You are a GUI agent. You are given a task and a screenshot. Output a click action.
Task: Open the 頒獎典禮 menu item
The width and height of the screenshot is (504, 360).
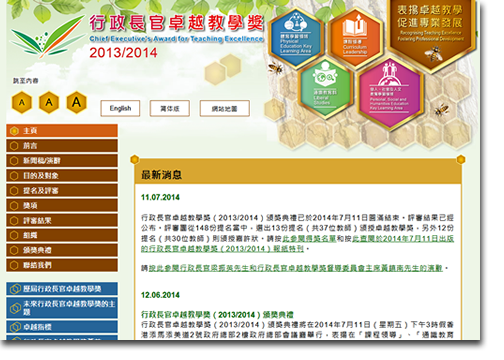[62, 250]
